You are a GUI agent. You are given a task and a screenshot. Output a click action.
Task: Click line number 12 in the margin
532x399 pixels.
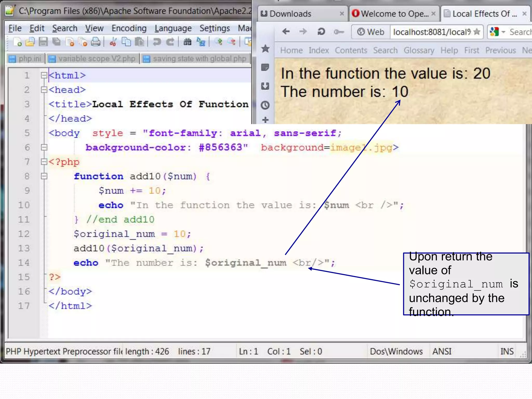click(24, 234)
